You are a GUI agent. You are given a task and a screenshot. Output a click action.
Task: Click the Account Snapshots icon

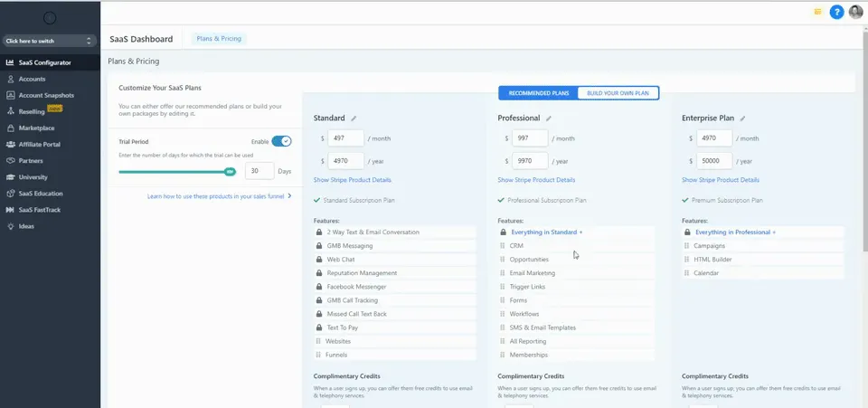tap(10, 95)
